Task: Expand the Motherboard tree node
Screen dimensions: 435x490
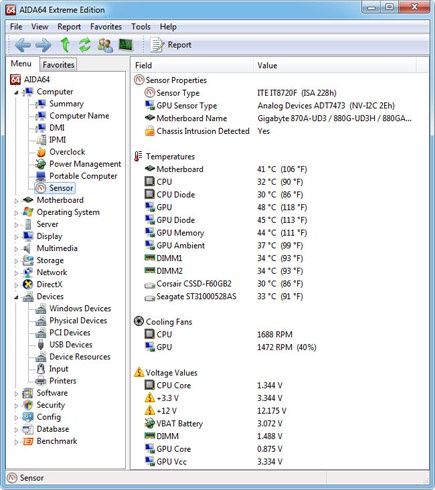Action: [x=16, y=201]
